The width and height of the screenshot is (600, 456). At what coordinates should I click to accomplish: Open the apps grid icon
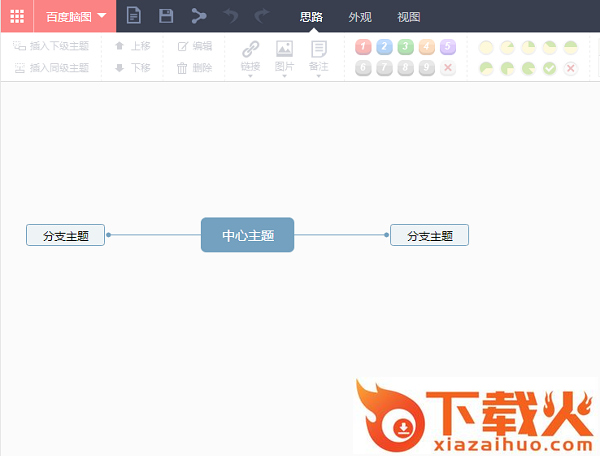pos(17,16)
